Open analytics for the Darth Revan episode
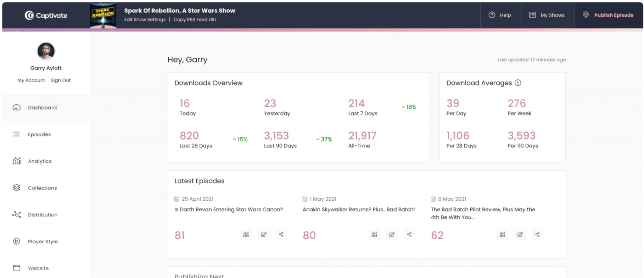This screenshot has width=644, height=278. (x=246, y=235)
